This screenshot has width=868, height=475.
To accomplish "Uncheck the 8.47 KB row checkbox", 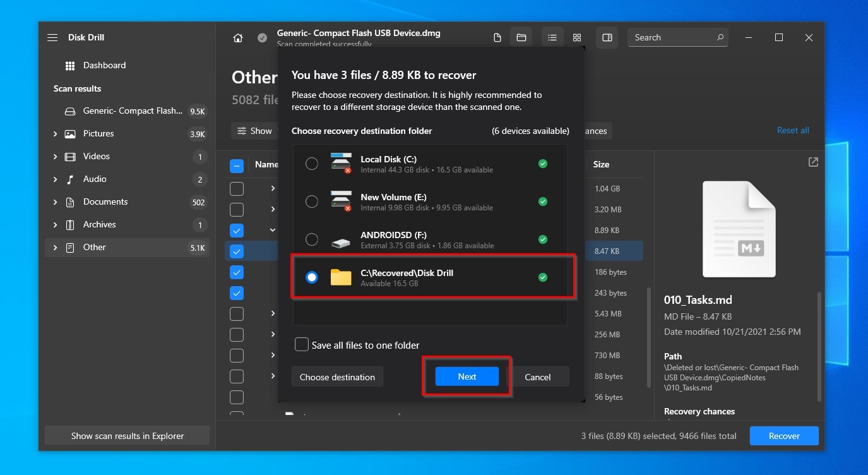I will click(236, 251).
